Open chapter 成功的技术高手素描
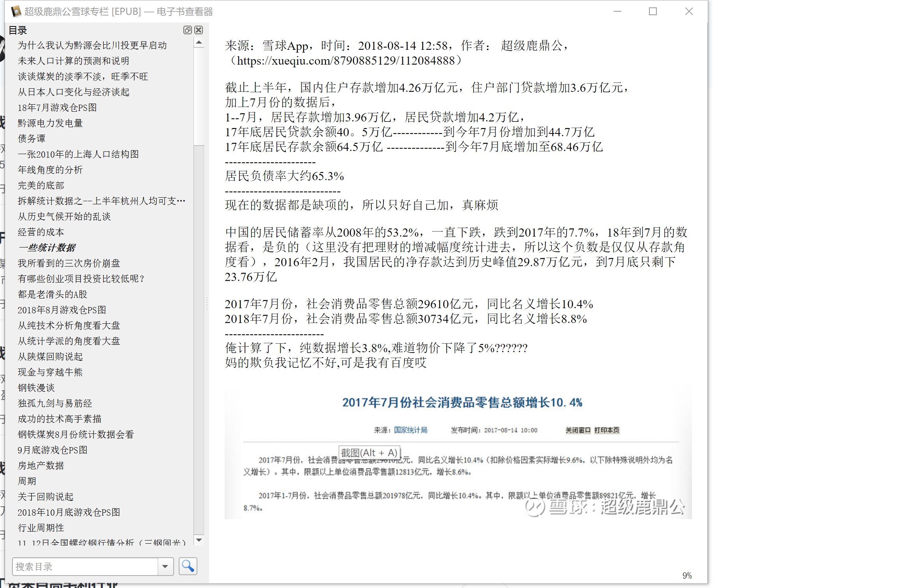The image size is (897, 588). coord(60,419)
